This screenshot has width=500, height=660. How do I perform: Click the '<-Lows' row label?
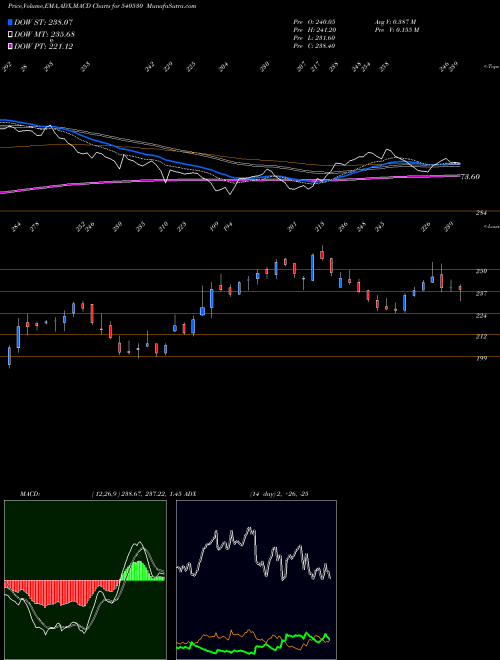pyautogui.click(x=492, y=226)
